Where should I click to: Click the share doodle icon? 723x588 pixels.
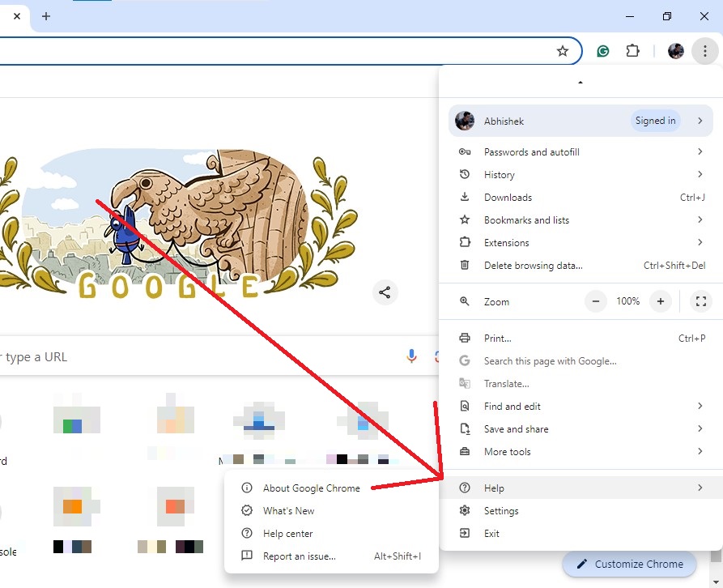(x=385, y=292)
